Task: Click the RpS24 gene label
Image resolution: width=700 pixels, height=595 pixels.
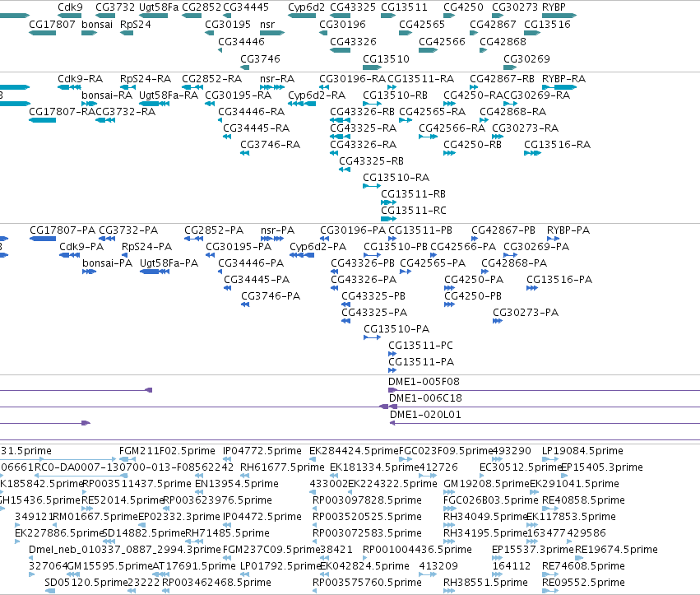Action: coord(136,25)
